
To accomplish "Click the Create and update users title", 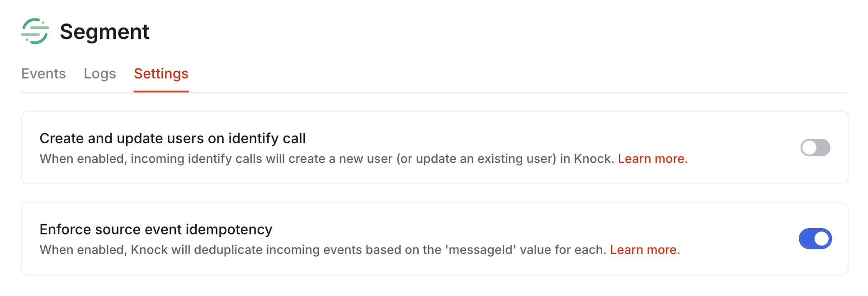I will point(173,138).
